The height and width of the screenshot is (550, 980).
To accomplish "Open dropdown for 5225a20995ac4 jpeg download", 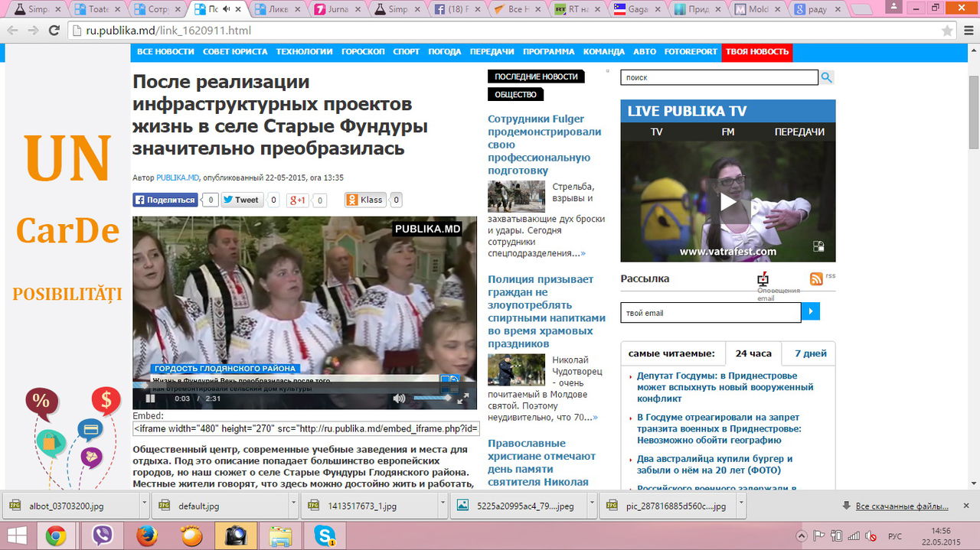I will [592, 506].
